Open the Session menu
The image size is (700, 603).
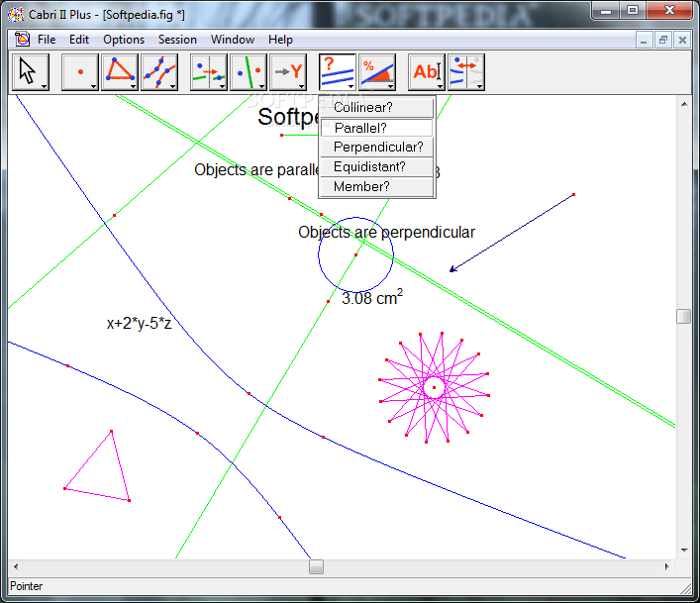(x=177, y=40)
